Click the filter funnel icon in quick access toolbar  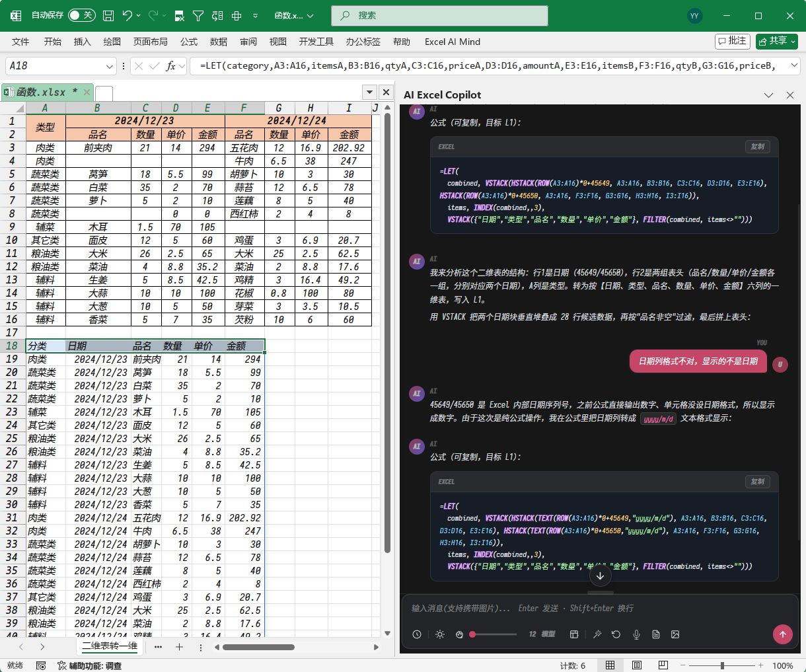pos(198,15)
